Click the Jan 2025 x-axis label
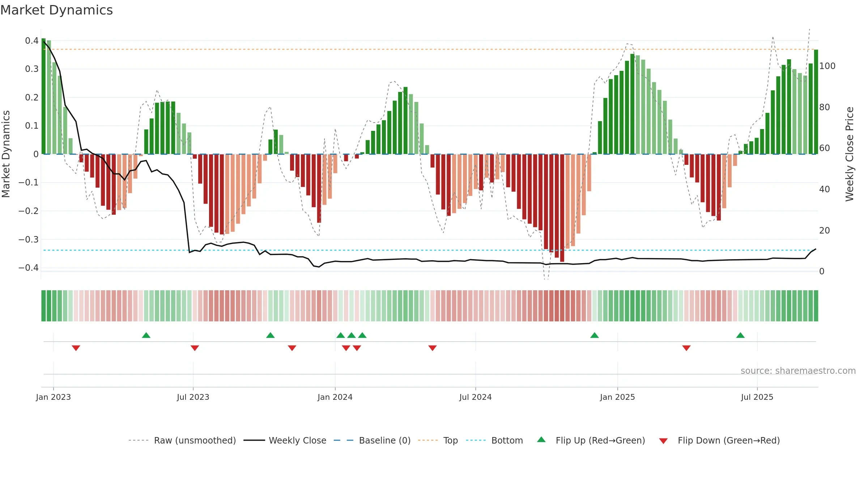Viewport: 868px width, 488px height. tap(618, 397)
